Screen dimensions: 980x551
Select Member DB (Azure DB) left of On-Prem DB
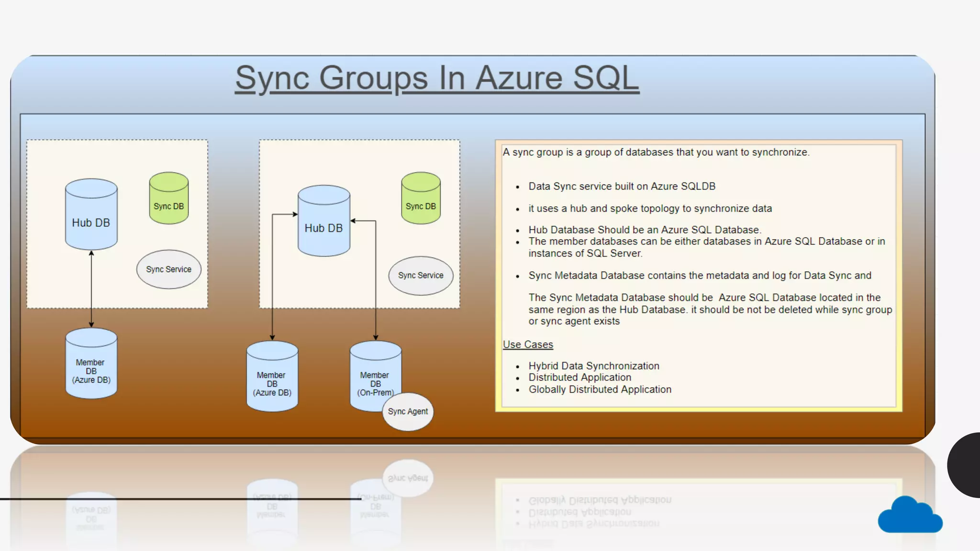tap(272, 376)
